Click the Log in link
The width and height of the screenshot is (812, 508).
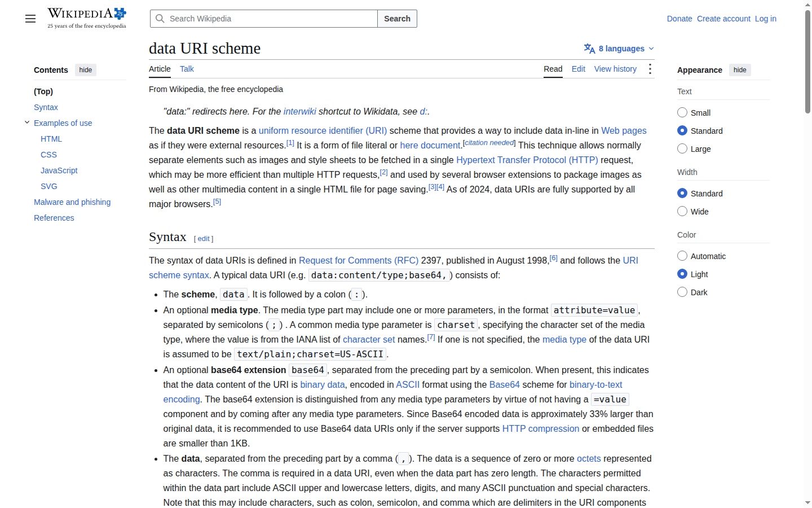[x=766, y=19]
